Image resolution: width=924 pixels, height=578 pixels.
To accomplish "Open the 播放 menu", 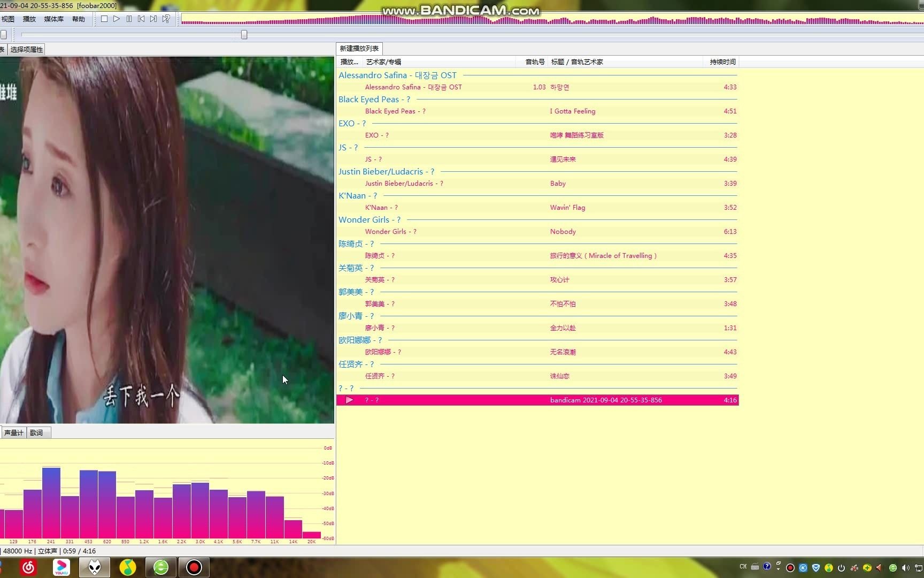I will 29,19.
